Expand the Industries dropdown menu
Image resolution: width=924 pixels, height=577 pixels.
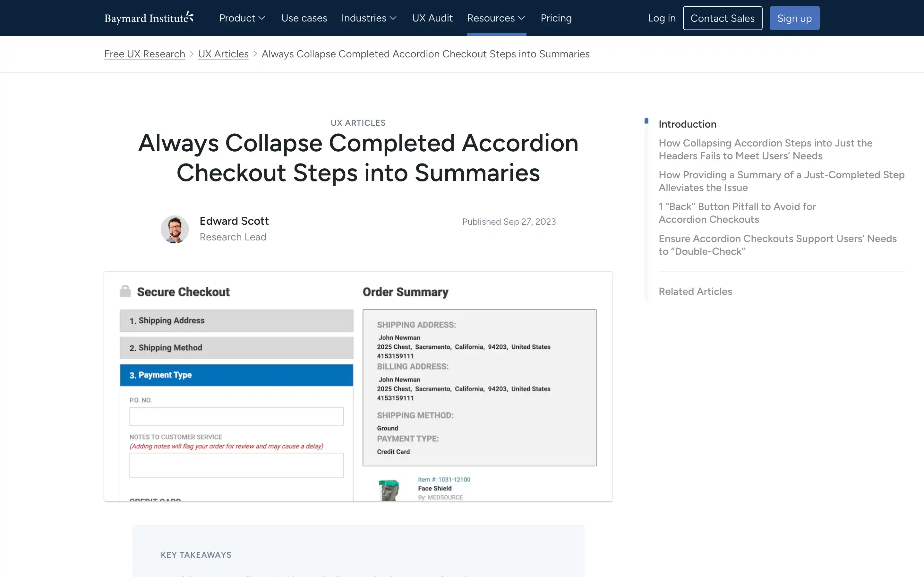[369, 18]
